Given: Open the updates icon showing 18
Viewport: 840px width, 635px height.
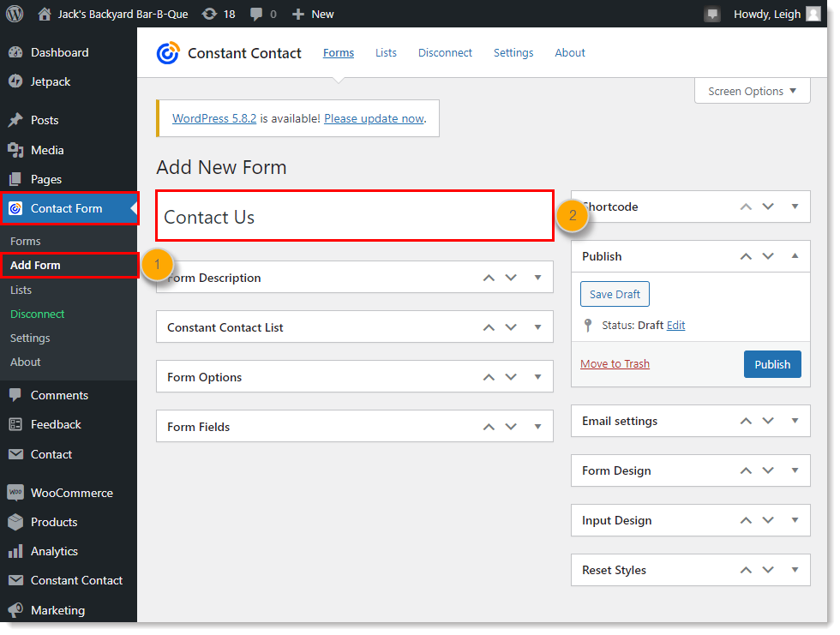Looking at the screenshot, I should 209,14.
